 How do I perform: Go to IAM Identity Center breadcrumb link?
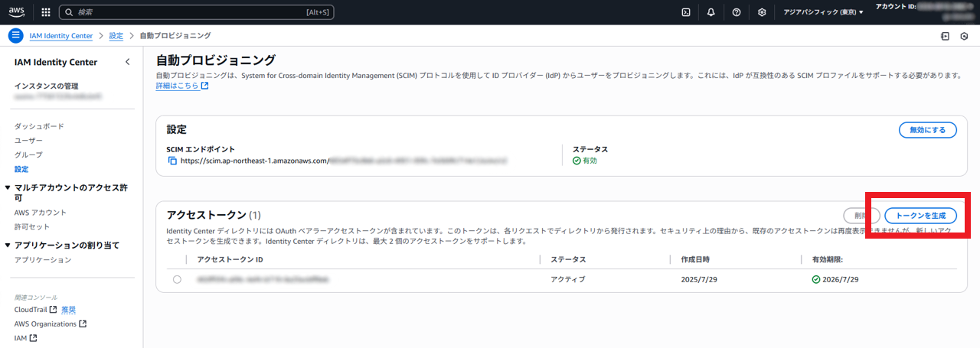click(x=61, y=36)
